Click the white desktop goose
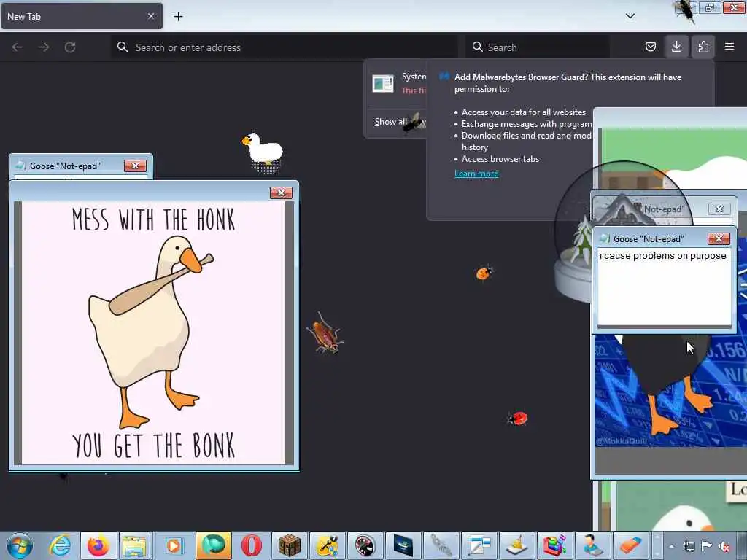This screenshot has height=560, width=747. (263, 152)
